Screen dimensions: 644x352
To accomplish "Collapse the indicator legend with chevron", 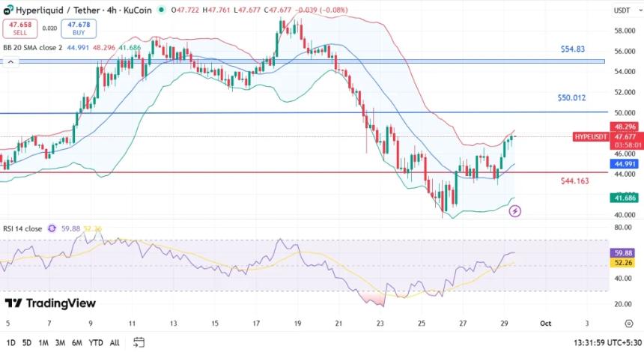I will click(x=11, y=61).
